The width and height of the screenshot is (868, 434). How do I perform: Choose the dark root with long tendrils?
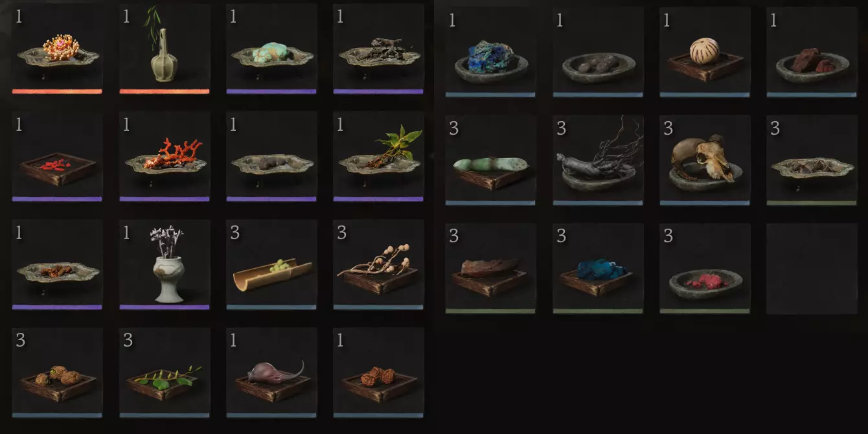pos(598,161)
